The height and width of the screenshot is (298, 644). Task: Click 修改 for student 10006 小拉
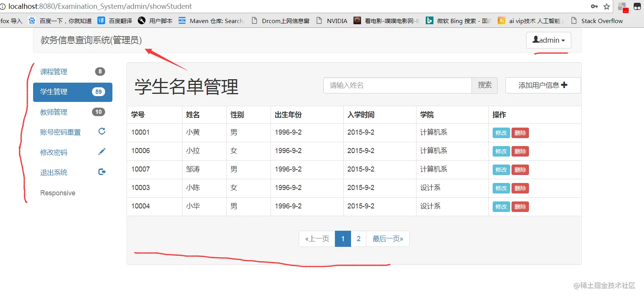tap(501, 151)
